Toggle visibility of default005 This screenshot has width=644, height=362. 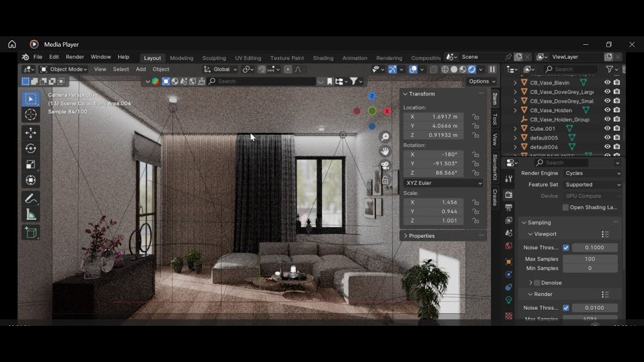607,138
